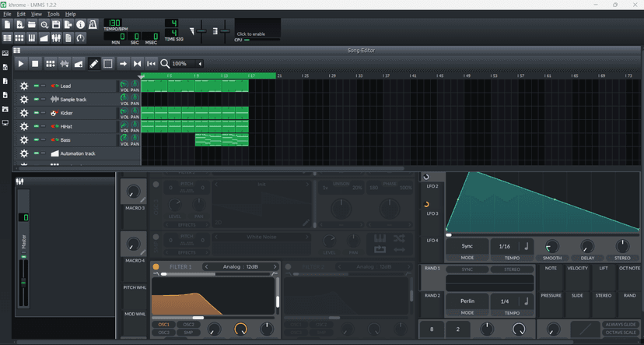Click the Export project icon
The height and width of the screenshot is (345, 644).
point(68,25)
